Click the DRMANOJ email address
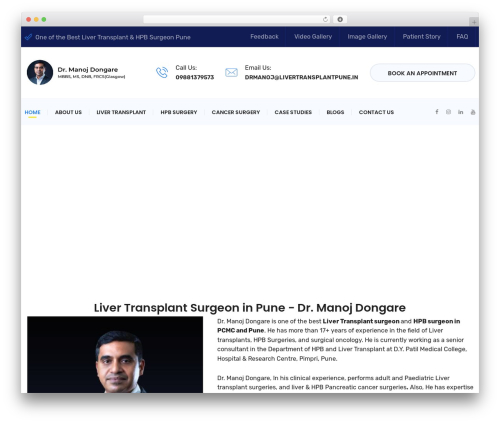Image resolution: width=500 pixels, height=423 pixels. (301, 77)
